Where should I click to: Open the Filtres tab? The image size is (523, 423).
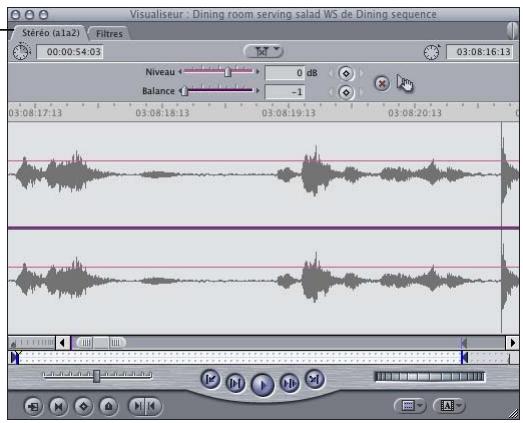tap(109, 34)
